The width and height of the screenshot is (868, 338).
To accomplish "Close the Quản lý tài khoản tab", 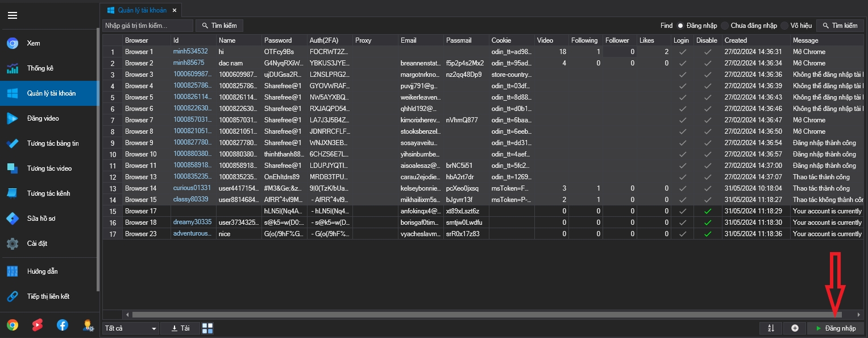I will pos(175,10).
